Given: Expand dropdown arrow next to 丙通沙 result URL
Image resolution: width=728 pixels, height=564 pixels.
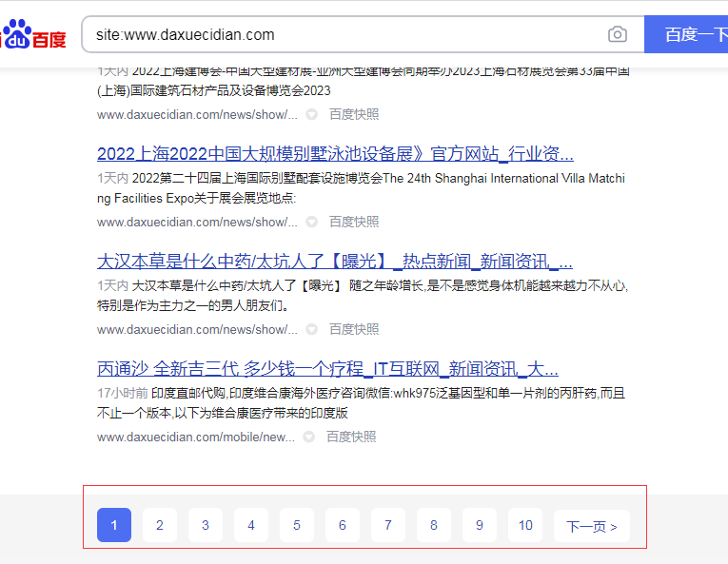Looking at the screenshot, I should pos(308,437).
